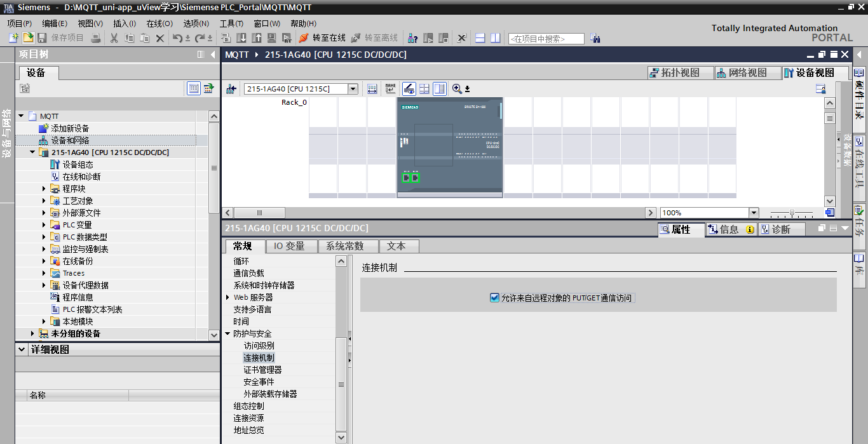
Task: Open the device selector dropdown 215-1AG40
Action: pyautogui.click(x=353, y=89)
